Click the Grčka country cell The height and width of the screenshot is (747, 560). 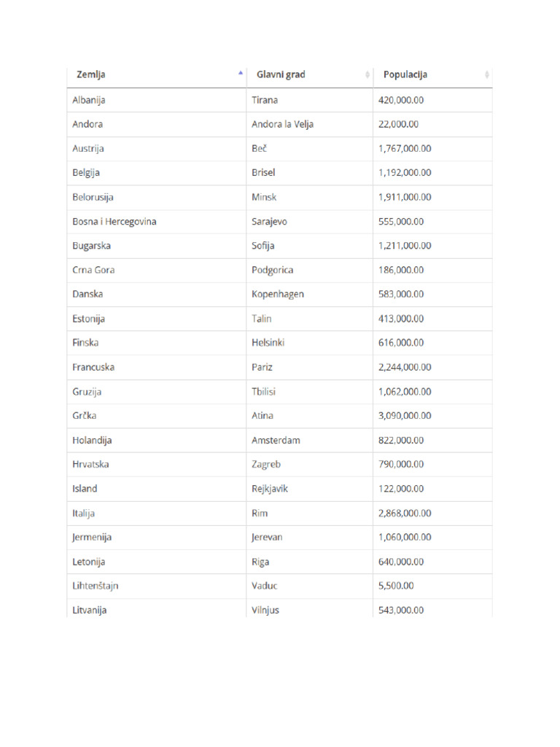[85, 416]
